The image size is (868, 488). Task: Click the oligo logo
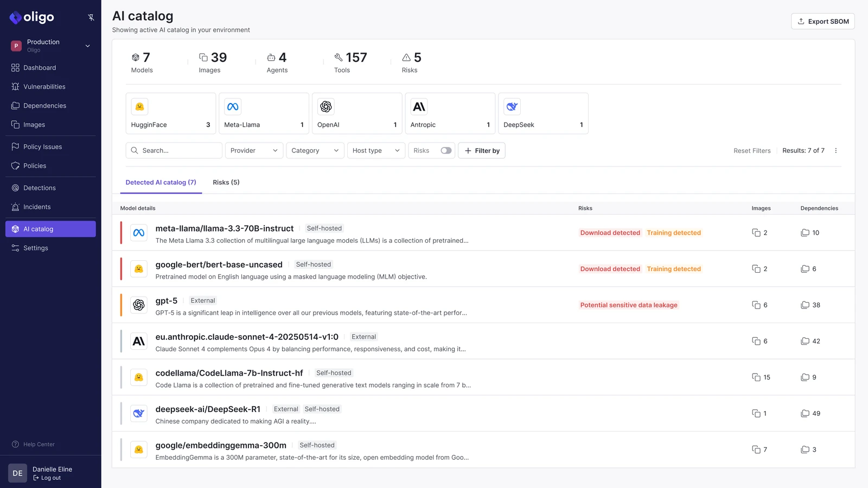click(x=31, y=17)
